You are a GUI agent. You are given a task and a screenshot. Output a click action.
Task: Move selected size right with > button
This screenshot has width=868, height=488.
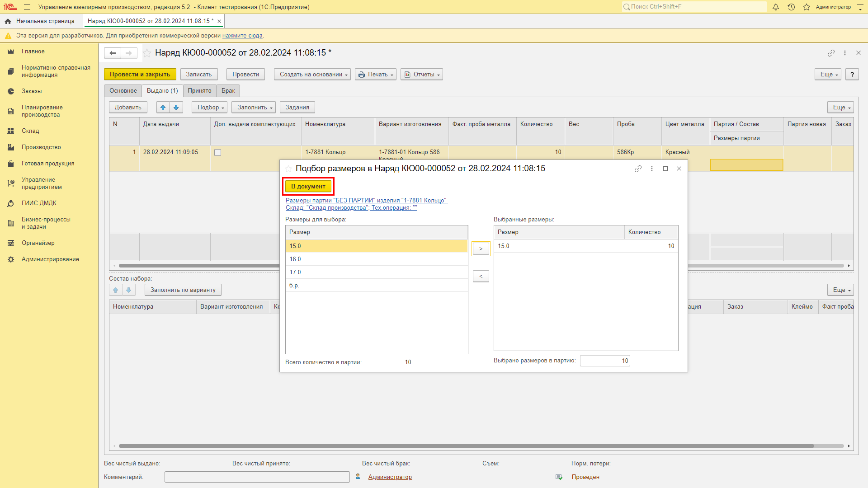(x=481, y=249)
